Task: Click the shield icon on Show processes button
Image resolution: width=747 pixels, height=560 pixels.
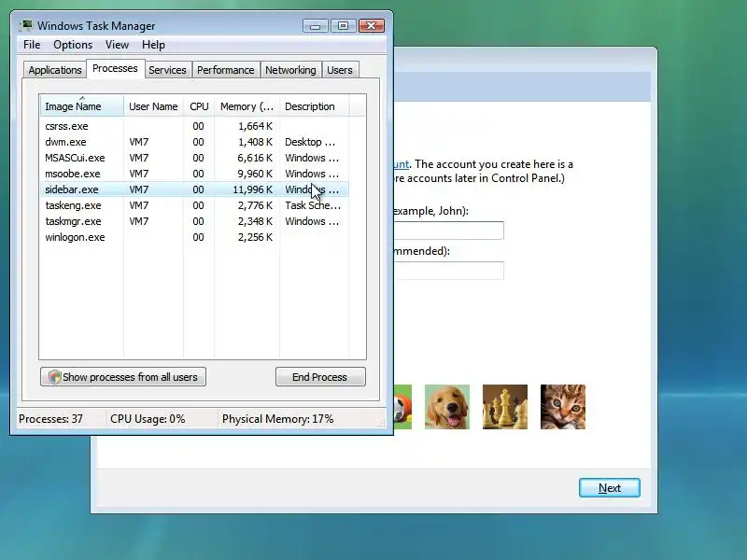Action: click(x=54, y=377)
